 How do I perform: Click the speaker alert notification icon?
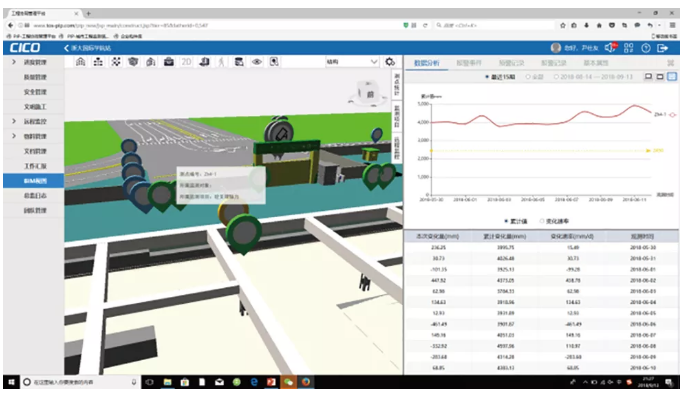click(x=610, y=48)
